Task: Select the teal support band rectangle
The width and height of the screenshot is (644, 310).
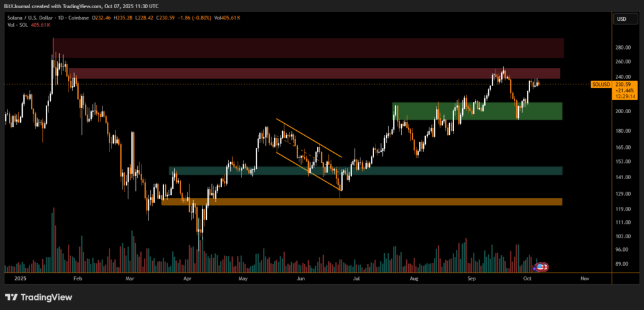Action: tap(365, 170)
